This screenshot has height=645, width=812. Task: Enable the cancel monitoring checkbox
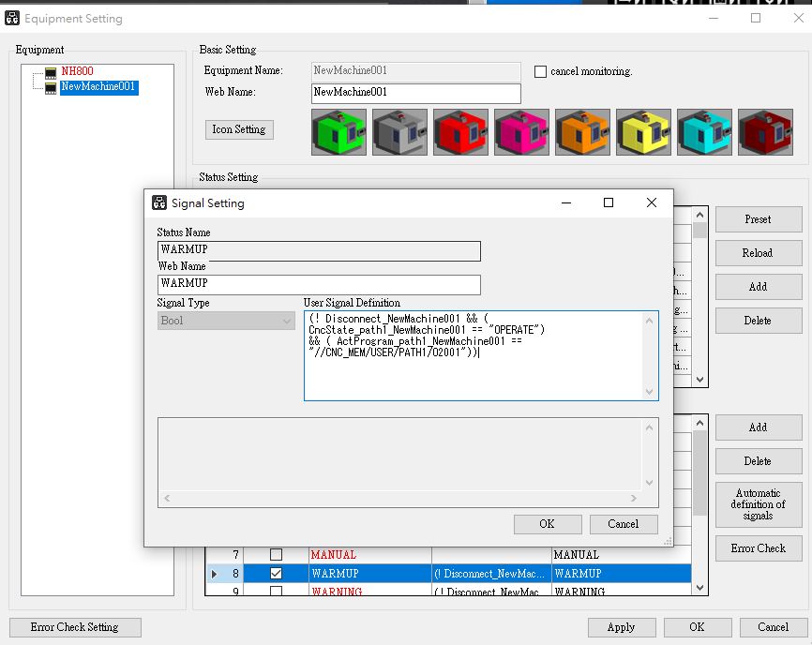[540, 71]
